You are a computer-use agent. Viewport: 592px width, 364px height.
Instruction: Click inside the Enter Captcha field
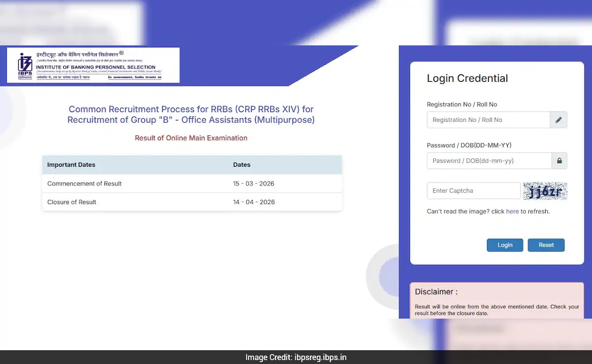pyautogui.click(x=473, y=191)
